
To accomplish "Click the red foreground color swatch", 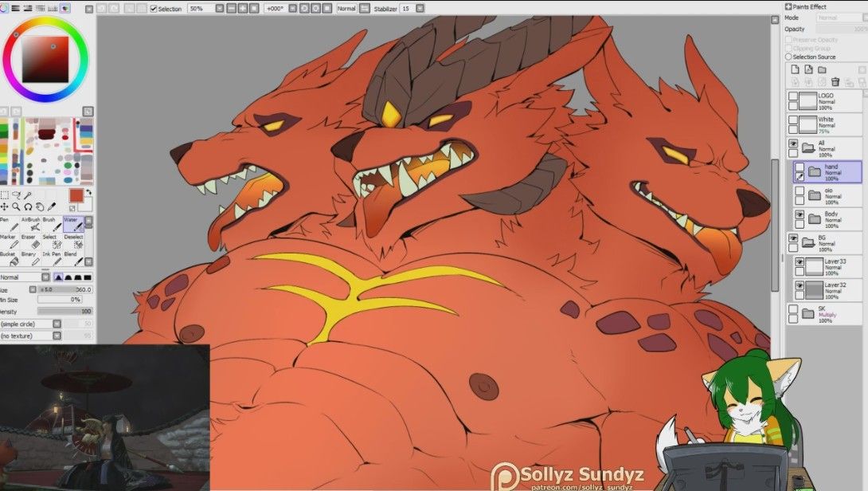I will [x=76, y=195].
